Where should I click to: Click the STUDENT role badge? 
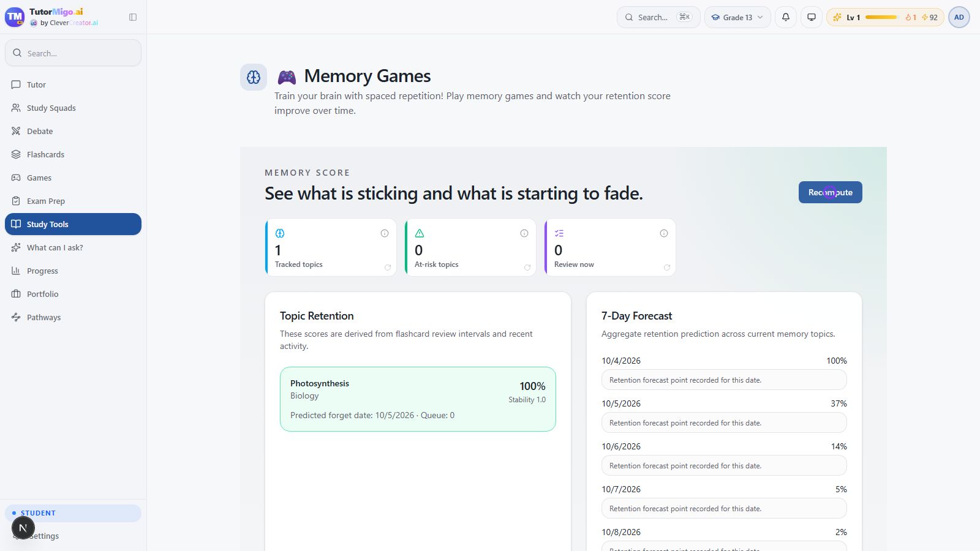point(73,513)
